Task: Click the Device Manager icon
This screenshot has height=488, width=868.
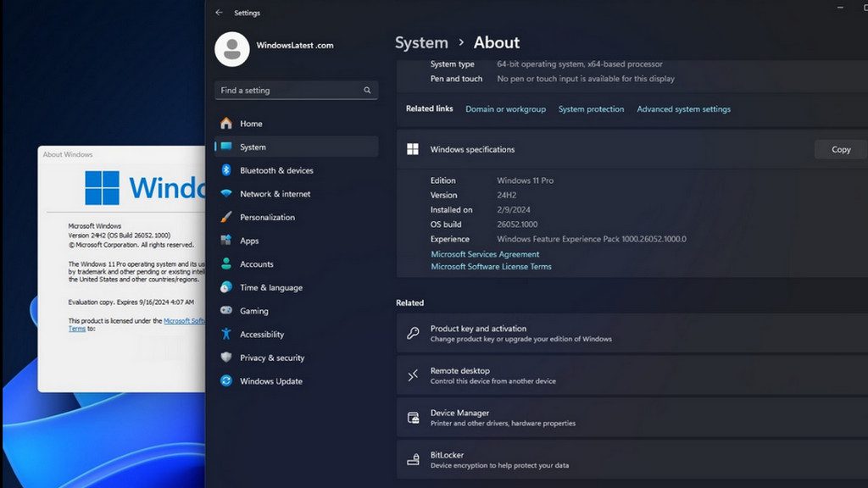Action: point(413,418)
